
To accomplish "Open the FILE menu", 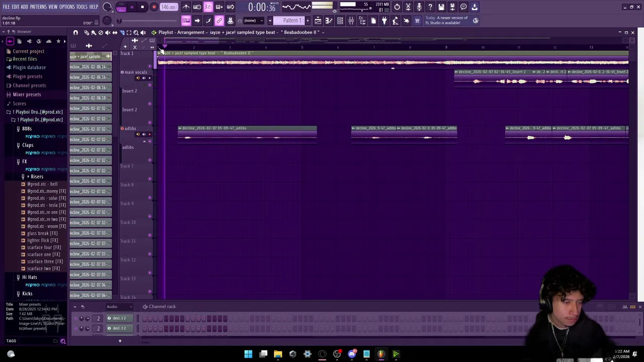I will [6, 7].
